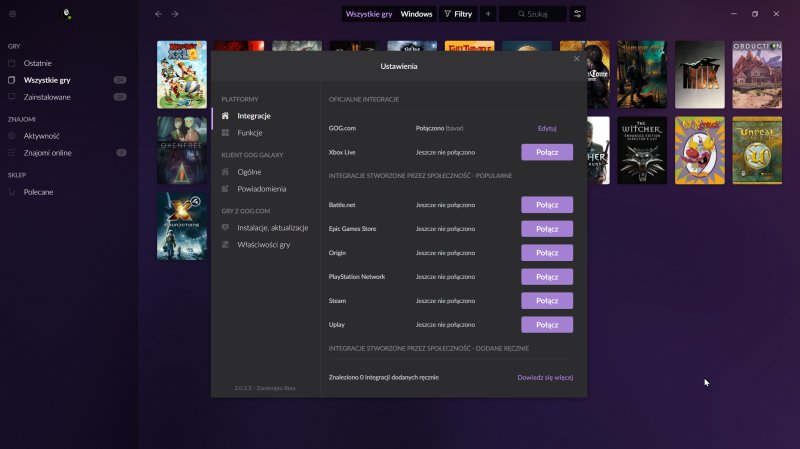
Task: Open the Oxenfree game cover
Action: tap(182, 150)
